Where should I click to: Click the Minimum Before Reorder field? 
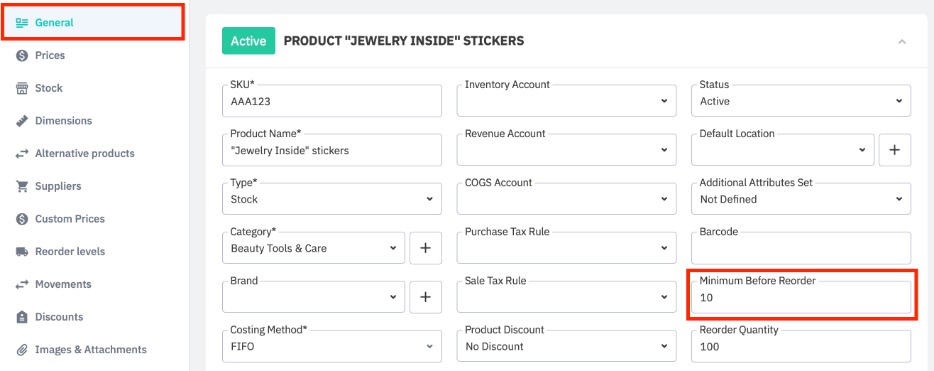(801, 297)
